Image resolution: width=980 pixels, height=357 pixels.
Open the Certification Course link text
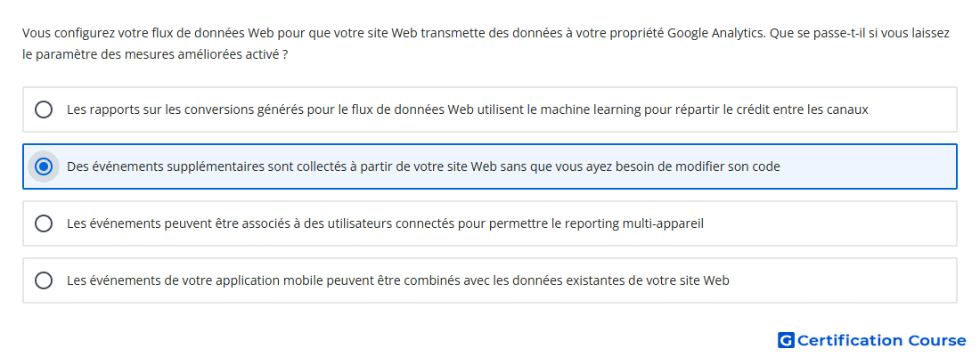881,340
